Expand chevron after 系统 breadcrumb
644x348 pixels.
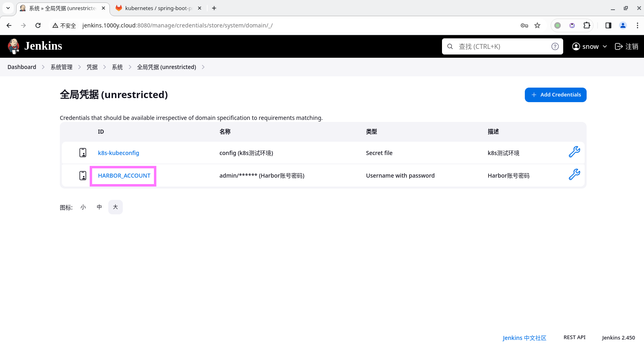click(130, 67)
